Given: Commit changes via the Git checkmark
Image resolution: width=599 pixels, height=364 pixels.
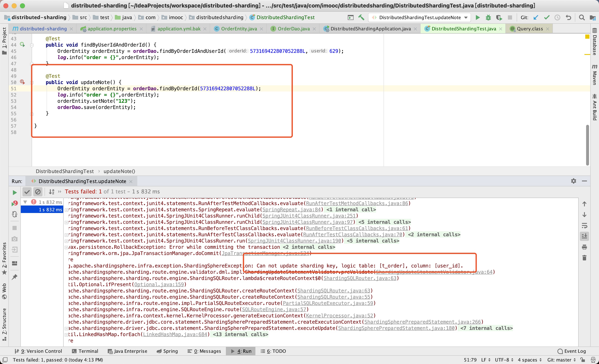Looking at the screenshot, I should [x=547, y=17].
